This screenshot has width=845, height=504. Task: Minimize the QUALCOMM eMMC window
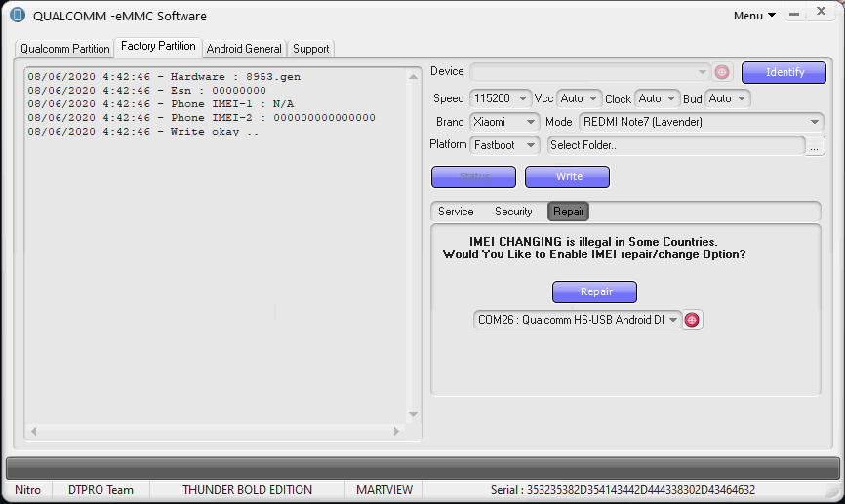pyautogui.click(x=794, y=14)
